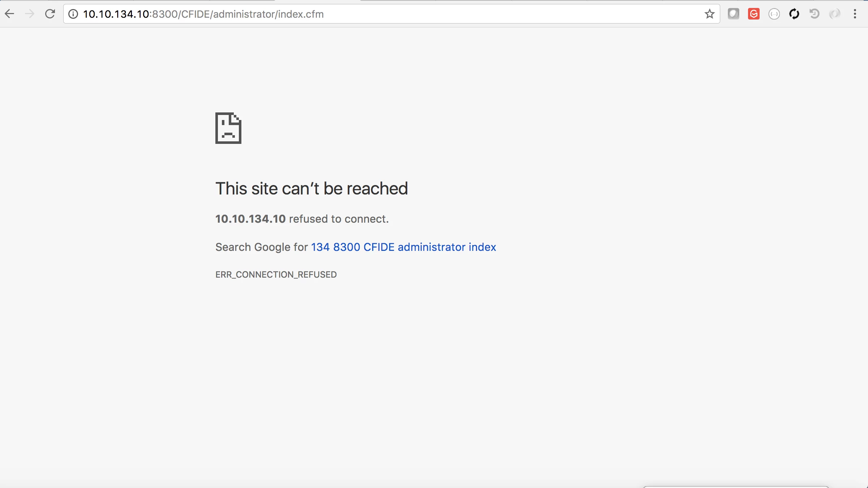This screenshot has width=868, height=488.
Task: View site information icon in address bar
Action: pos(73,14)
